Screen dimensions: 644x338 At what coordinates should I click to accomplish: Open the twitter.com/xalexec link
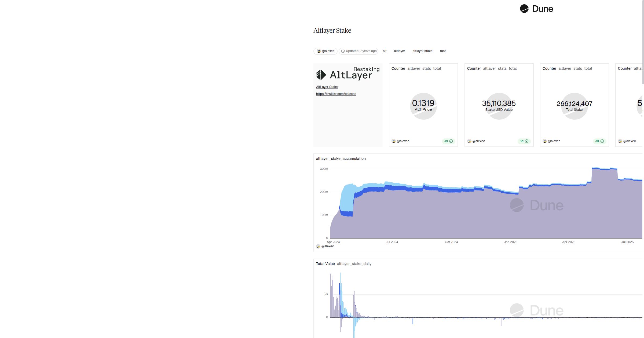[336, 94]
